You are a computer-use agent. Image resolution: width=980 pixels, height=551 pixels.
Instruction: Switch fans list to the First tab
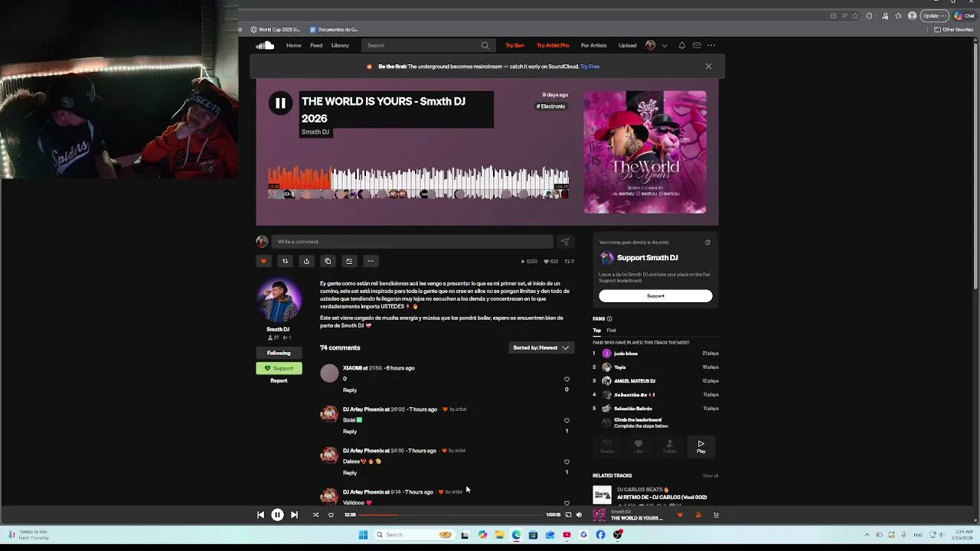[611, 331]
